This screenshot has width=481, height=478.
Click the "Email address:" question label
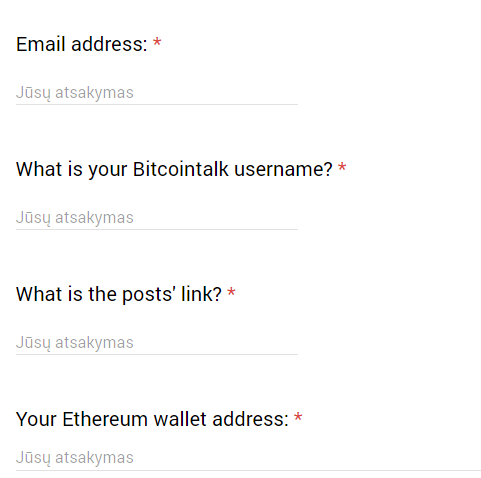(82, 44)
